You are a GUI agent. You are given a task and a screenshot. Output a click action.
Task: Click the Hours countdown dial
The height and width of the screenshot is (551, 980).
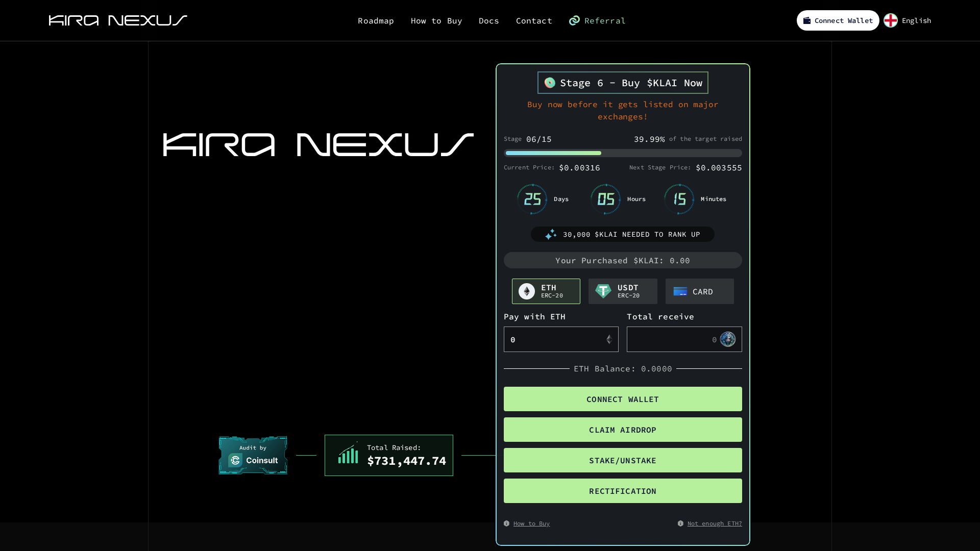tap(606, 199)
